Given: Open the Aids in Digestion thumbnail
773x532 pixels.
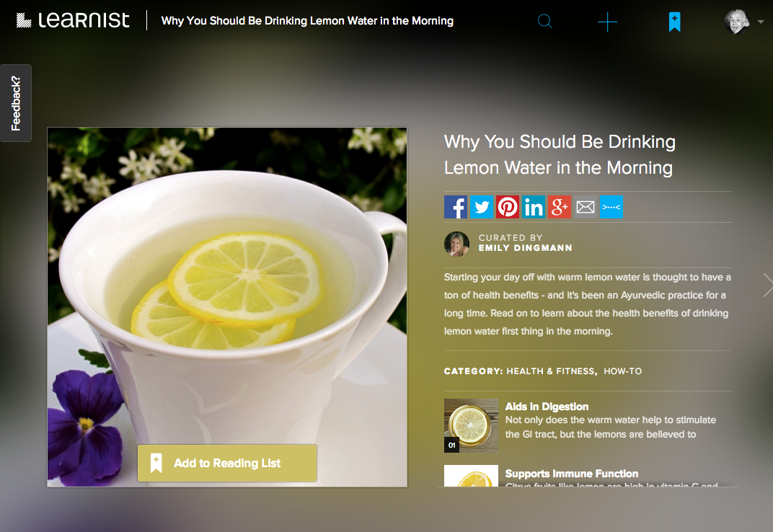Looking at the screenshot, I should [471, 425].
